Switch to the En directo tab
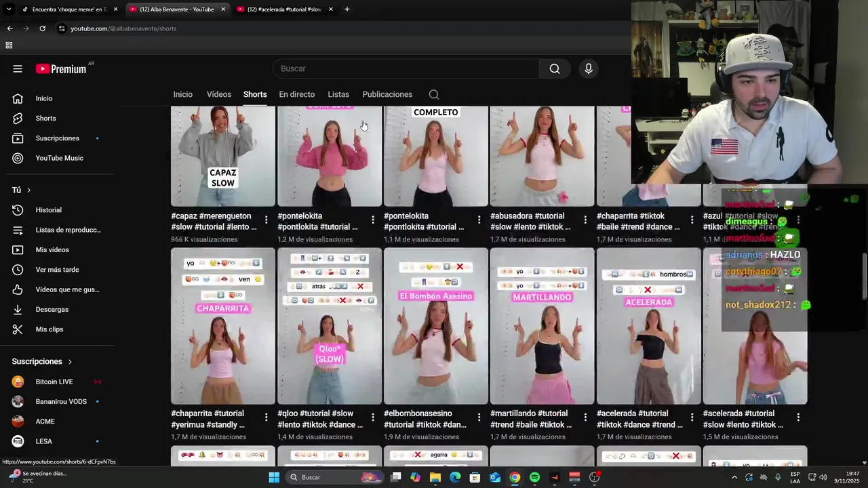868x488 pixels. coord(297,94)
